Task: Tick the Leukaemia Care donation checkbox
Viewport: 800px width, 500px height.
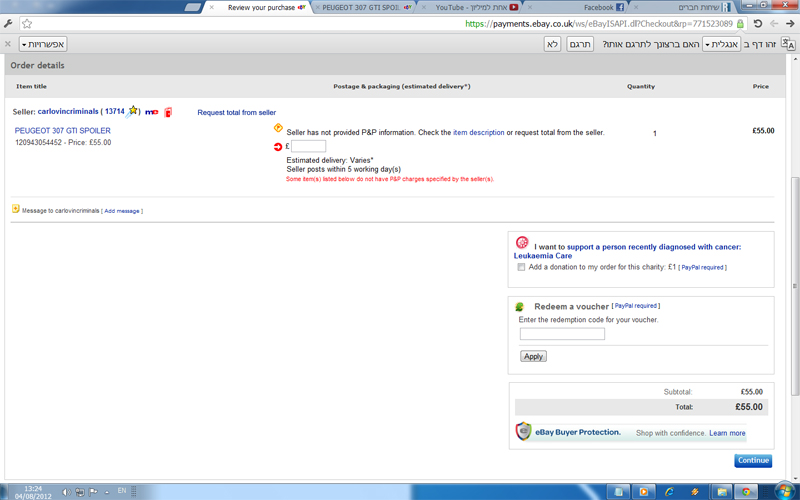Action: pos(521,267)
